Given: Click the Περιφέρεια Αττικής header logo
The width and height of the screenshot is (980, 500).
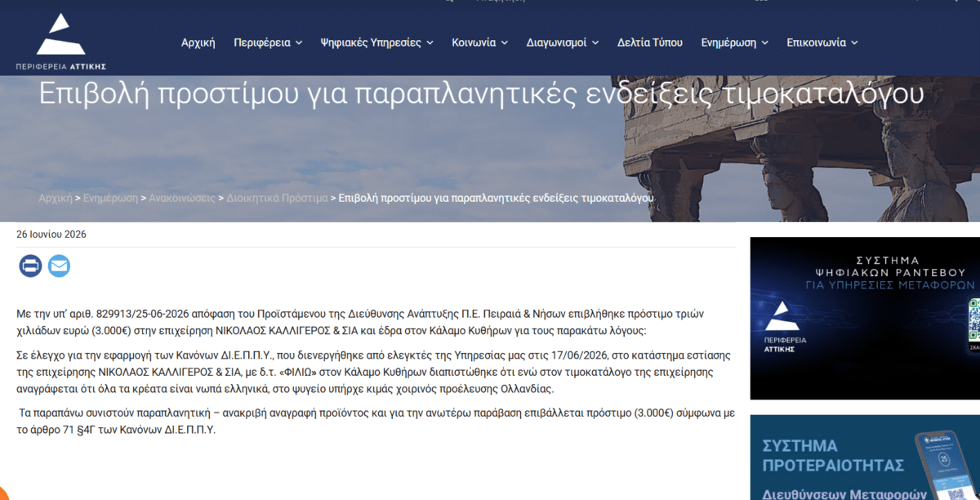Looking at the screenshot, I should [x=61, y=42].
